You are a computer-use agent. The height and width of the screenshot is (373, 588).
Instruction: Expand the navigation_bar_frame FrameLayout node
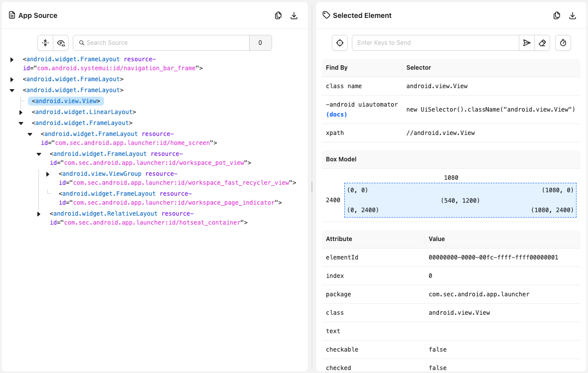click(x=12, y=60)
